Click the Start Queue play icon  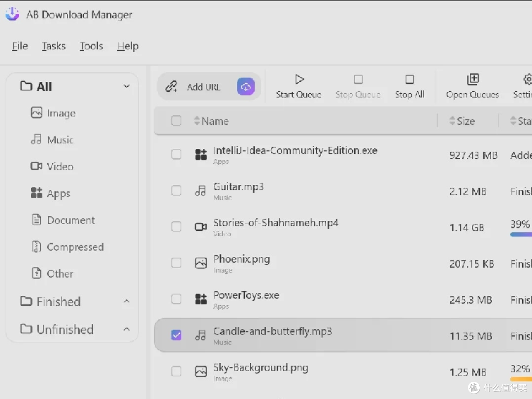pos(299,79)
